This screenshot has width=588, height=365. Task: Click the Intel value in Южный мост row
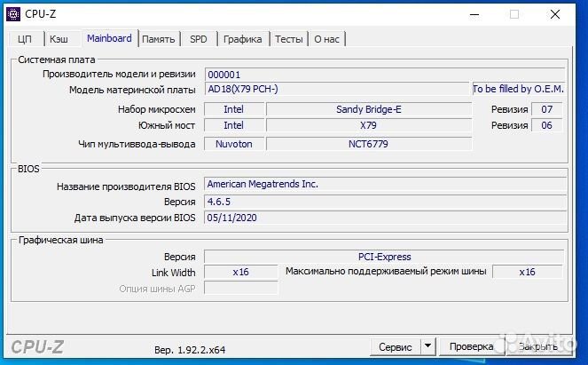(234, 125)
